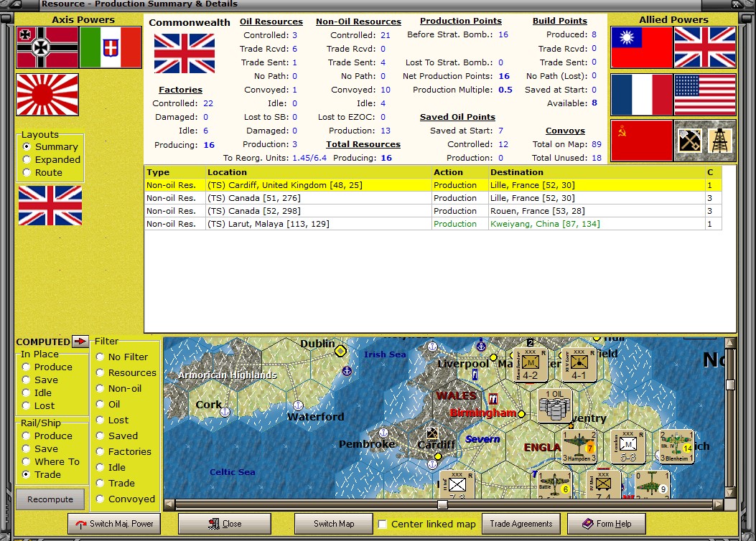The width and height of the screenshot is (756, 541).
Task: Select the Summary layout option
Action: tap(51, 146)
